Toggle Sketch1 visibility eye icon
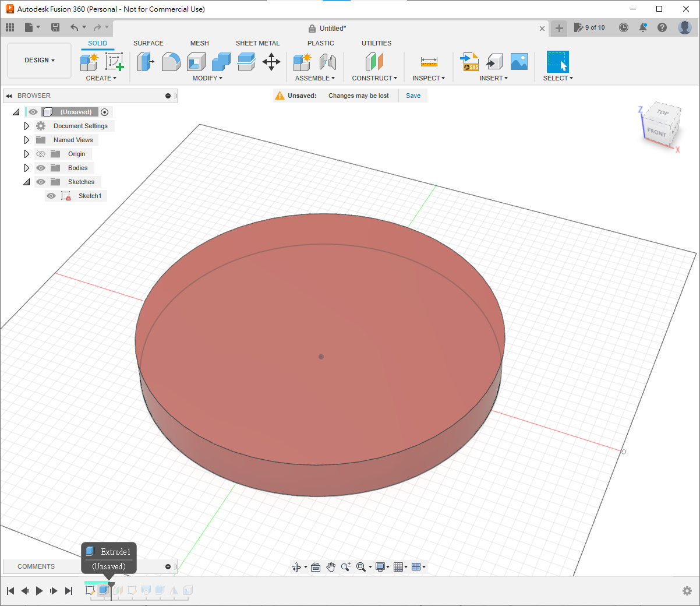The width and height of the screenshot is (700, 606). coord(51,196)
